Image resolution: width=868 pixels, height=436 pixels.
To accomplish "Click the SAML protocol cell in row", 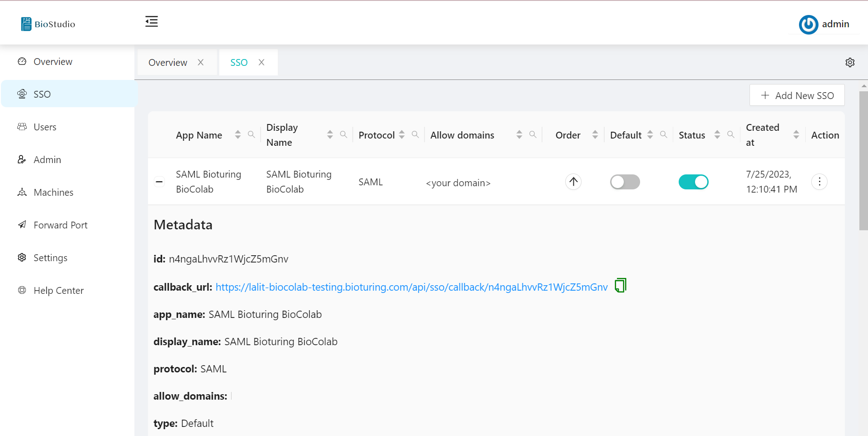I will pos(370,182).
